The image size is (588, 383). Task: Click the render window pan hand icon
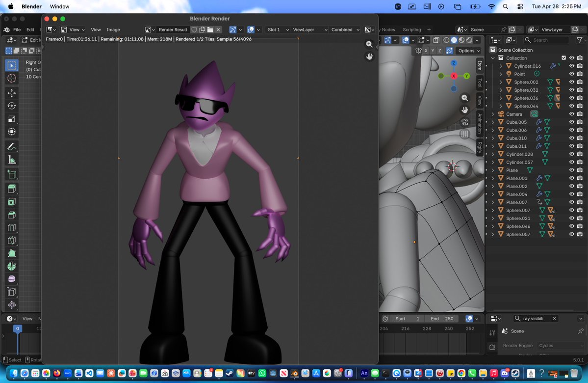[x=369, y=56]
